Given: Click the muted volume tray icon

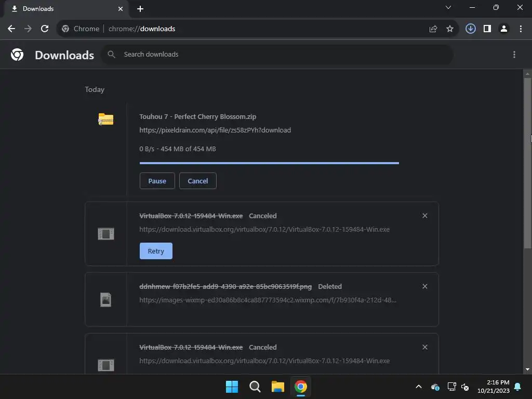Looking at the screenshot, I should pyautogui.click(x=465, y=387).
